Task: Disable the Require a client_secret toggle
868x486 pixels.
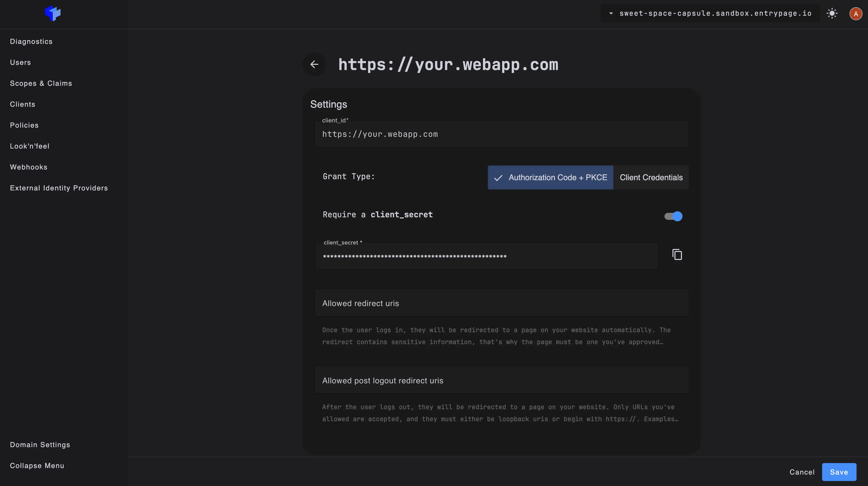Action: tap(672, 216)
